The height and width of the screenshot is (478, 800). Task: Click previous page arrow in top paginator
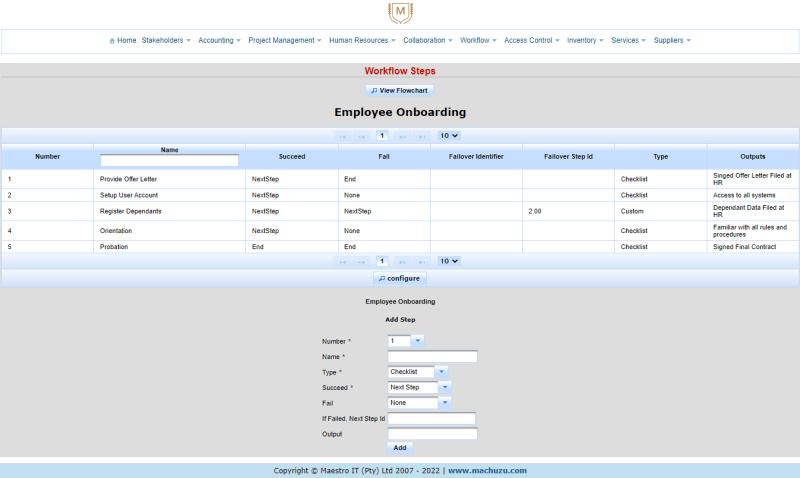tap(362, 136)
